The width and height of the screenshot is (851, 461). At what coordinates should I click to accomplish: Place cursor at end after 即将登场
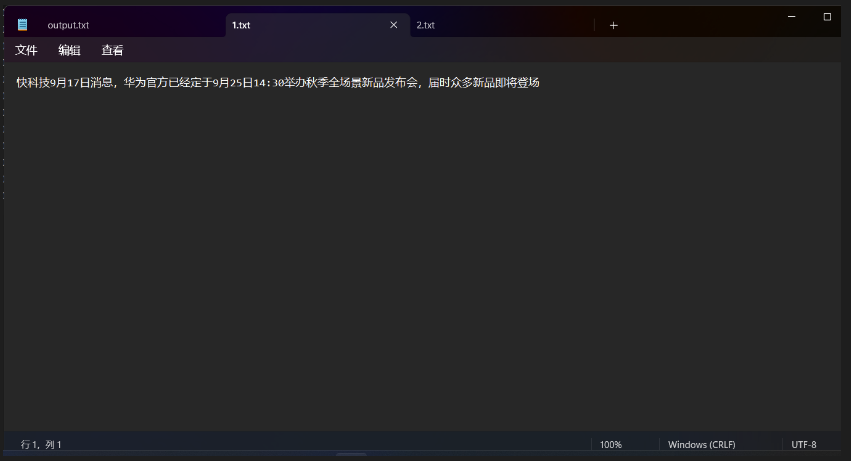(541, 83)
